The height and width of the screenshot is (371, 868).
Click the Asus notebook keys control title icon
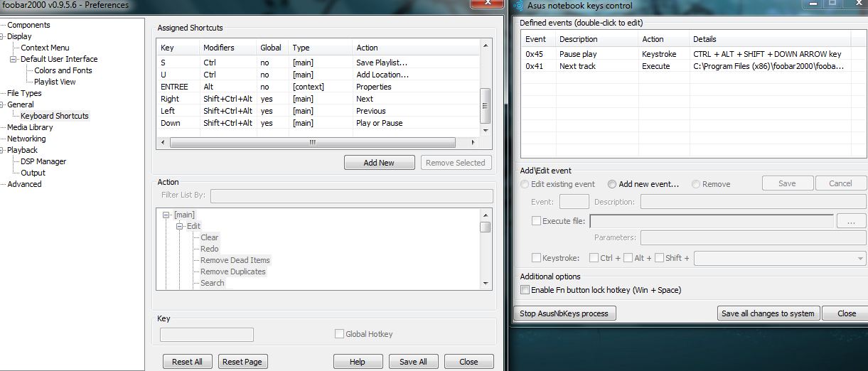click(x=517, y=6)
